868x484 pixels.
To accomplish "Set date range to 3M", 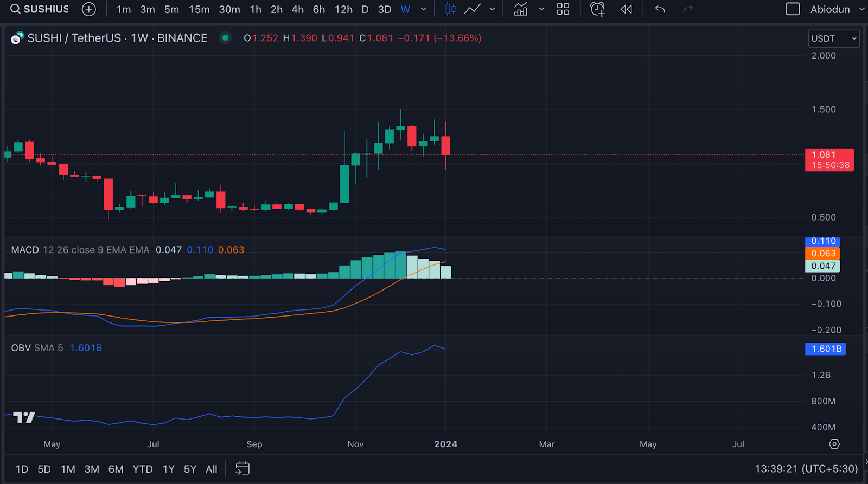I will 92,469.
